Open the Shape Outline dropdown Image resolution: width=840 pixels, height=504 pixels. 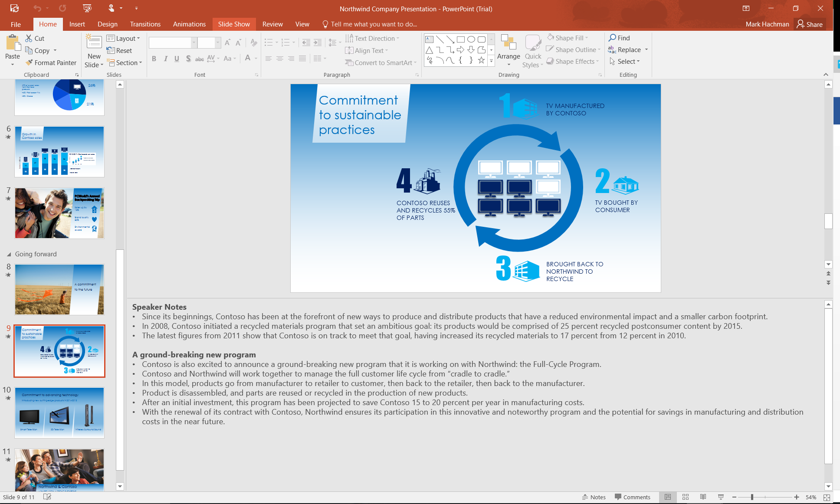pyautogui.click(x=574, y=49)
